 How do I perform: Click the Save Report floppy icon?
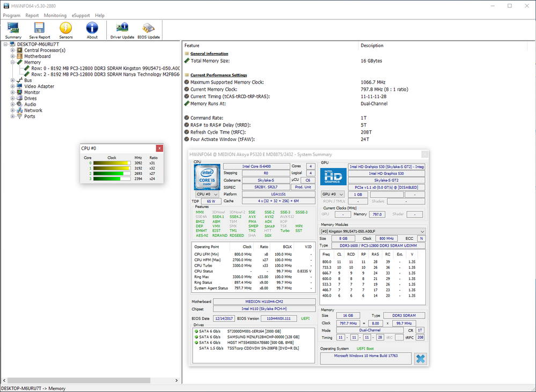(x=40, y=30)
